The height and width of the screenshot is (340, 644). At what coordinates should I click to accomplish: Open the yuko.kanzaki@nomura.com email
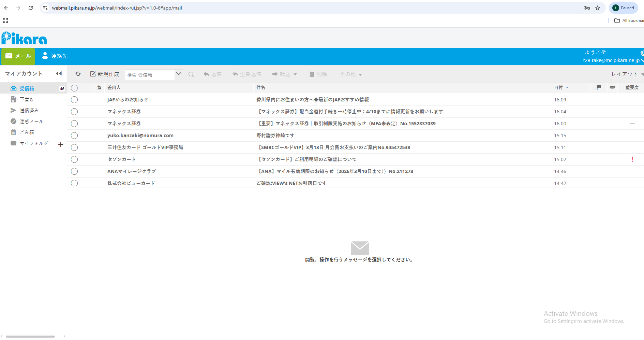coord(356,136)
